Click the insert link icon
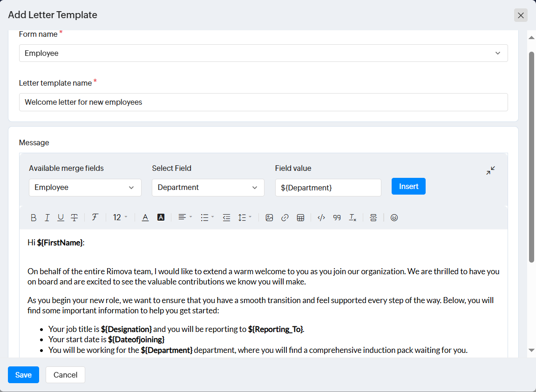This screenshot has width=536, height=392. point(285,217)
